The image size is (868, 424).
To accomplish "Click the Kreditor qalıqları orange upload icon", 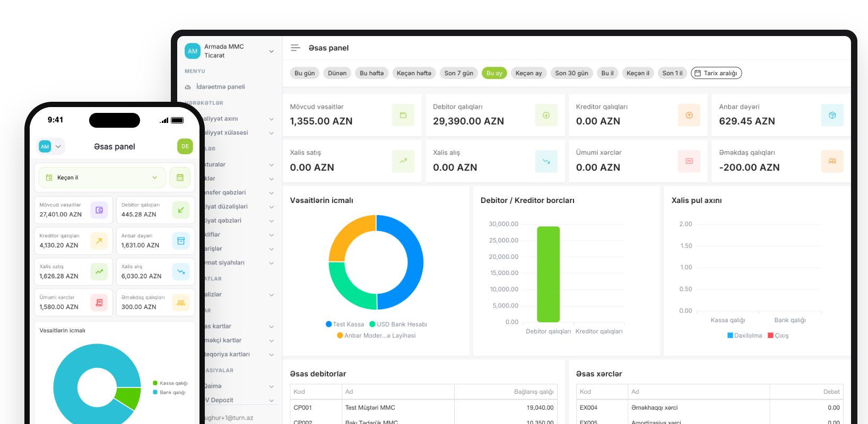I will [689, 115].
